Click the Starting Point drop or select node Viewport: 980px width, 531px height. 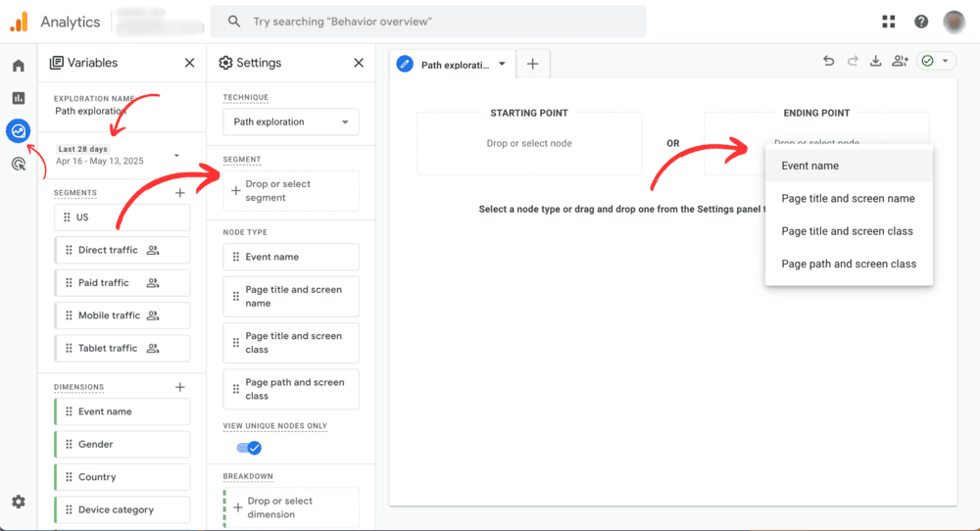point(529,143)
